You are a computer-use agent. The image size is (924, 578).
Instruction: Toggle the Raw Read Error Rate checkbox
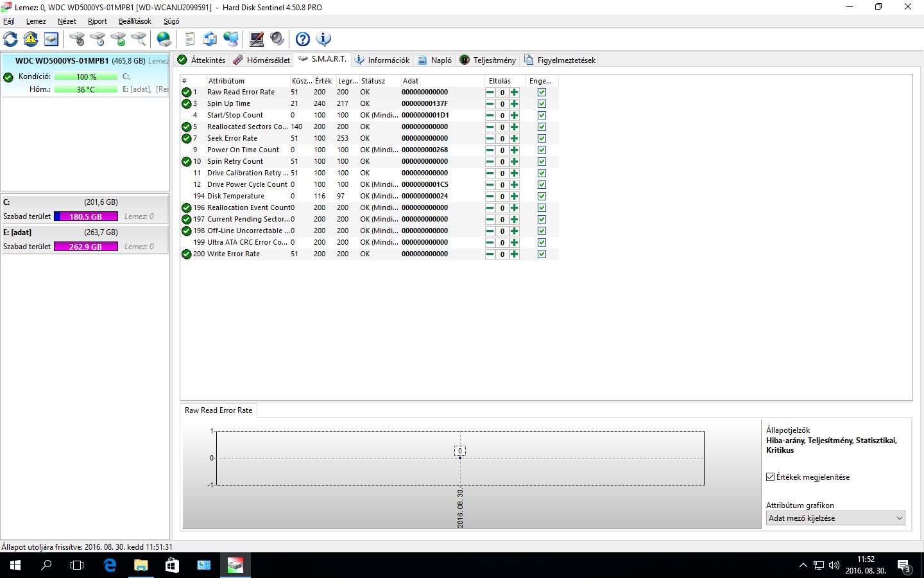pos(542,92)
